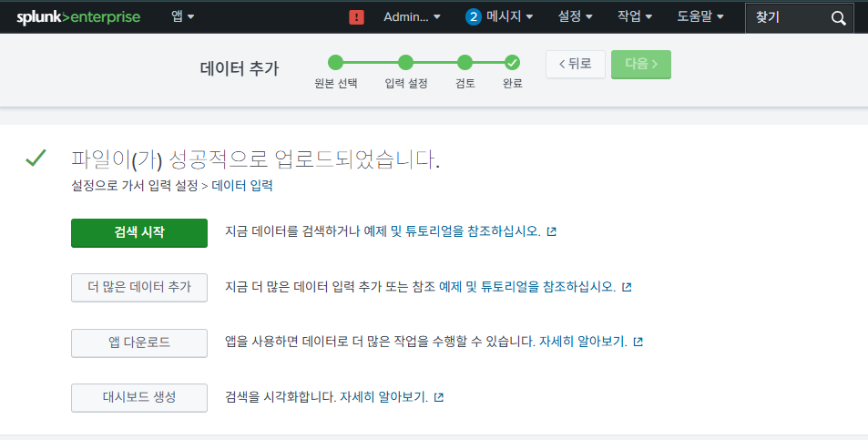Click the 파일이(가) 성공적으로 업로드되었습니다 message
868x440 pixels.
tap(255, 159)
